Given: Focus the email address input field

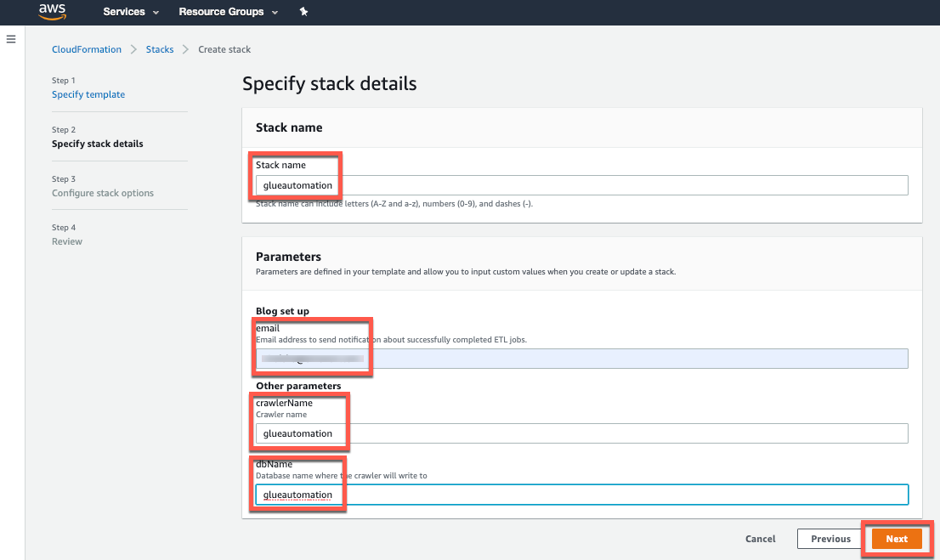Looking at the screenshot, I should pyautogui.click(x=581, y=359).
